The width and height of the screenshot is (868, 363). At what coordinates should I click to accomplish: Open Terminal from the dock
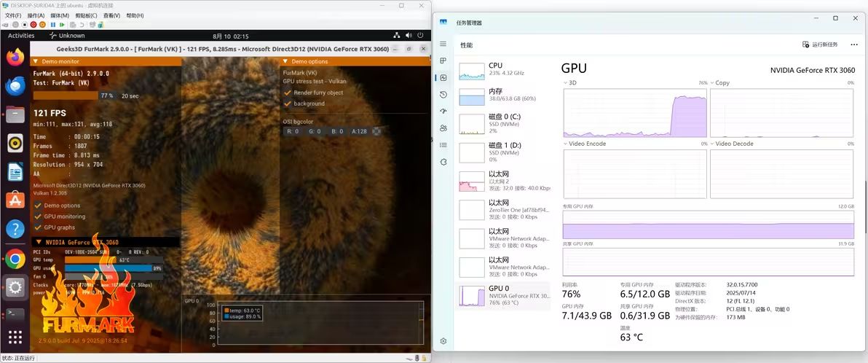click(15, 314)
